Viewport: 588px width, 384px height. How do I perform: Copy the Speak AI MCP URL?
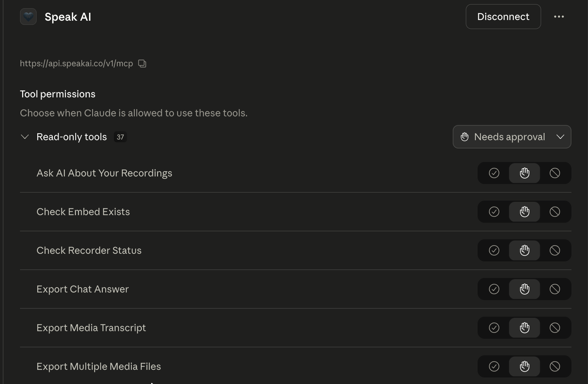point(142,64)
